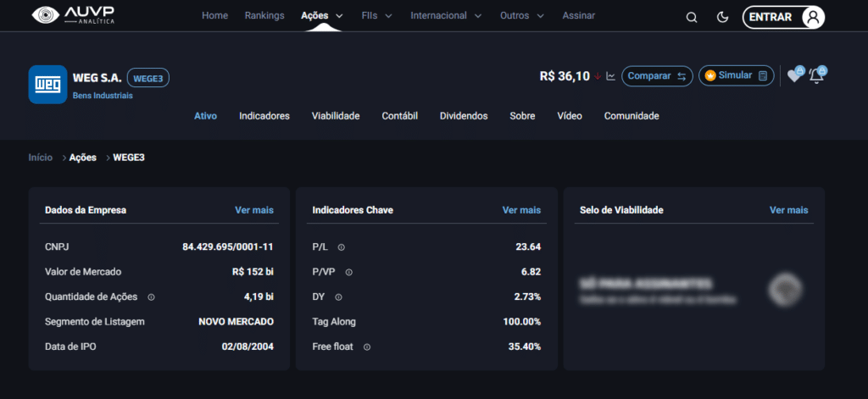The image size is (868, 399).
Task: Click info icon beside P/L
Action: click(341, 247)
